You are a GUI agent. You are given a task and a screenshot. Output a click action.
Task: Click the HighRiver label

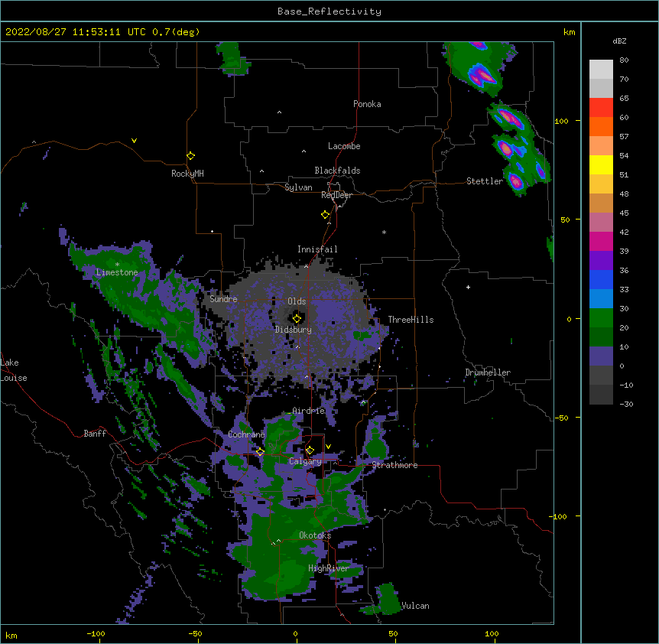point(329,568)
